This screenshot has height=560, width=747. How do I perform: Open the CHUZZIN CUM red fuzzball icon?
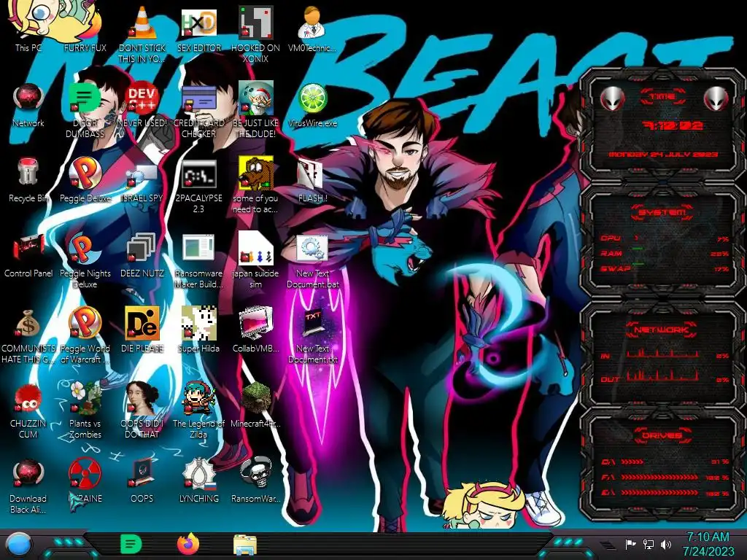(x=28, y=411)
